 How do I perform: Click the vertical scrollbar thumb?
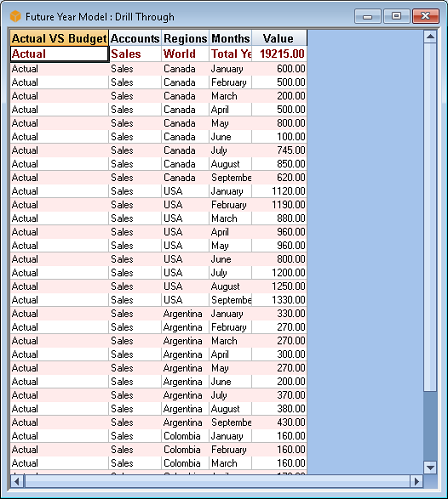tap(430, 217)
